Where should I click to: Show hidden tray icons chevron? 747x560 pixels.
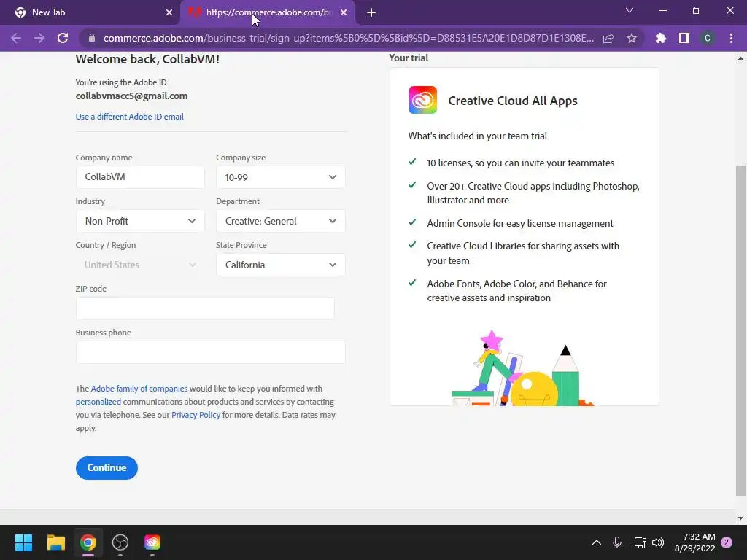tap(597, 542)
